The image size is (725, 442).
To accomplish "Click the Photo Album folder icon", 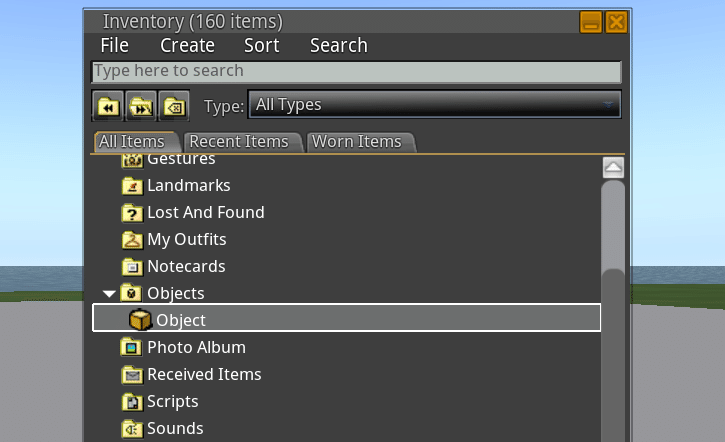I will coord(131,348).
